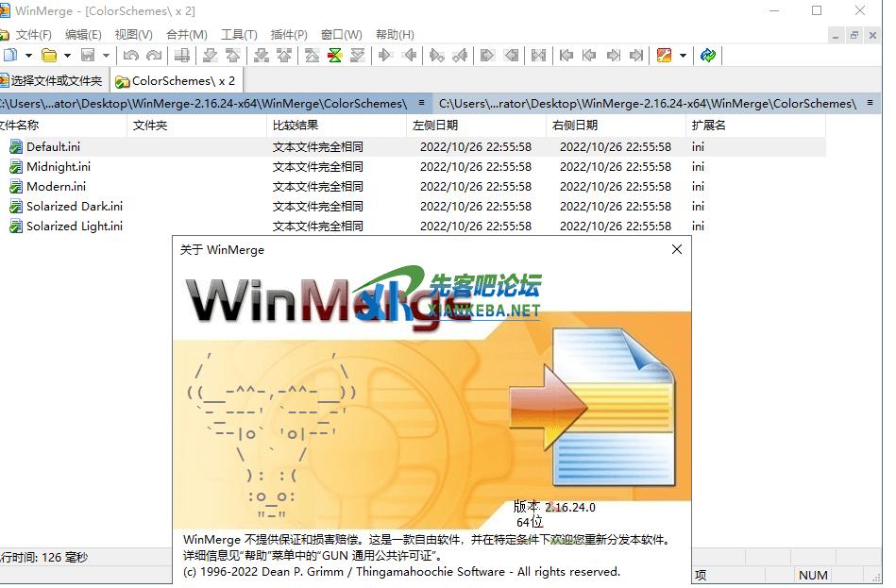Expand the dropdown arrow beside Open folder

tap(67, 56)
